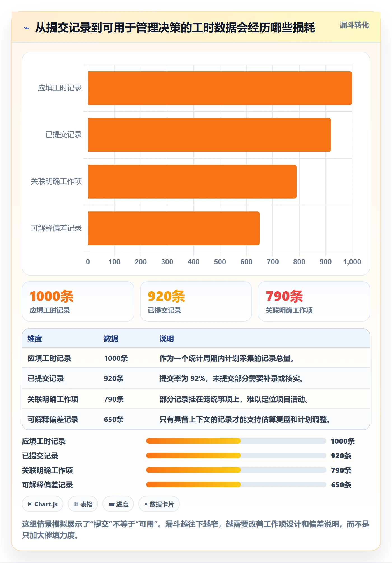The width and height of the screenshot is (392, 563).
Task: Click table value 790条
Action: [x=114, y=399]
